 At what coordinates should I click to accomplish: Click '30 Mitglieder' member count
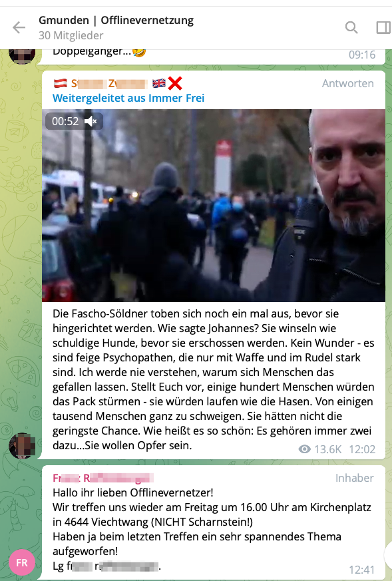click(71, 35)
